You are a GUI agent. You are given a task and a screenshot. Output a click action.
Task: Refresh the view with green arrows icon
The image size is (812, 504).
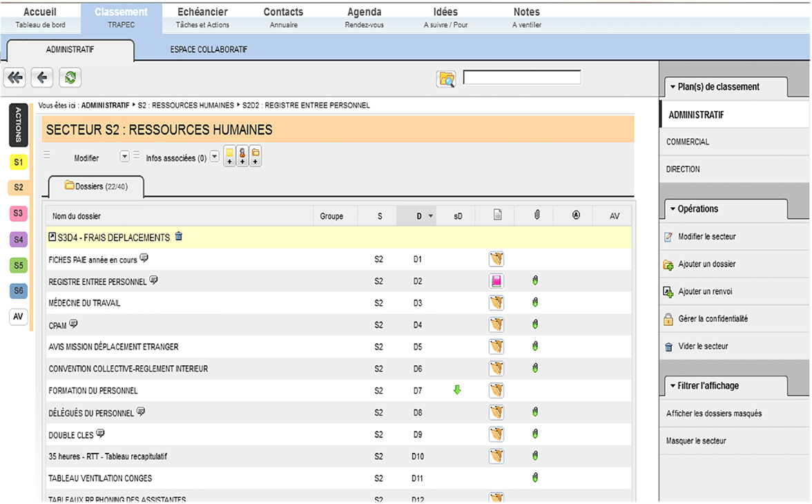click(x=70, y=78)
